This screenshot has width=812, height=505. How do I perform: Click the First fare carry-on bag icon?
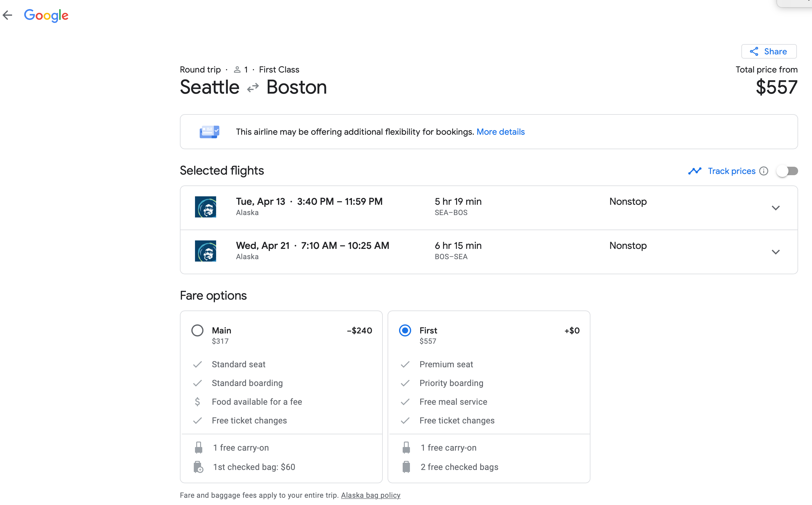406,448
